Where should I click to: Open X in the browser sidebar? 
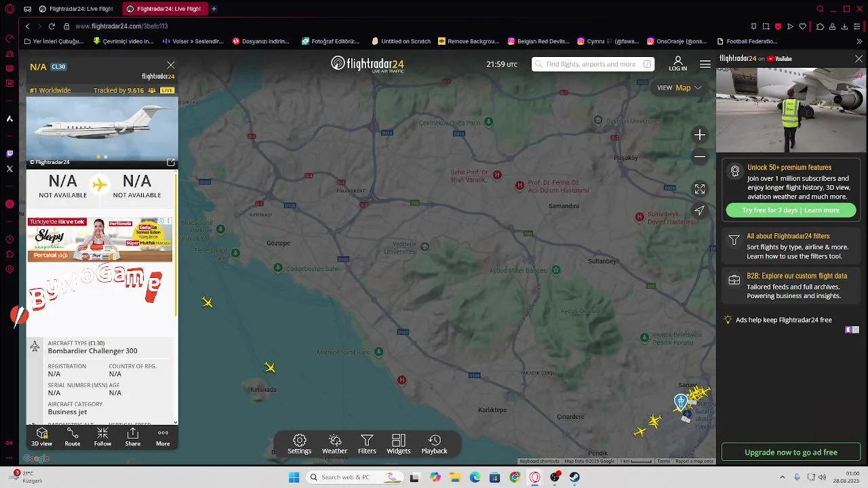point(9,169)
